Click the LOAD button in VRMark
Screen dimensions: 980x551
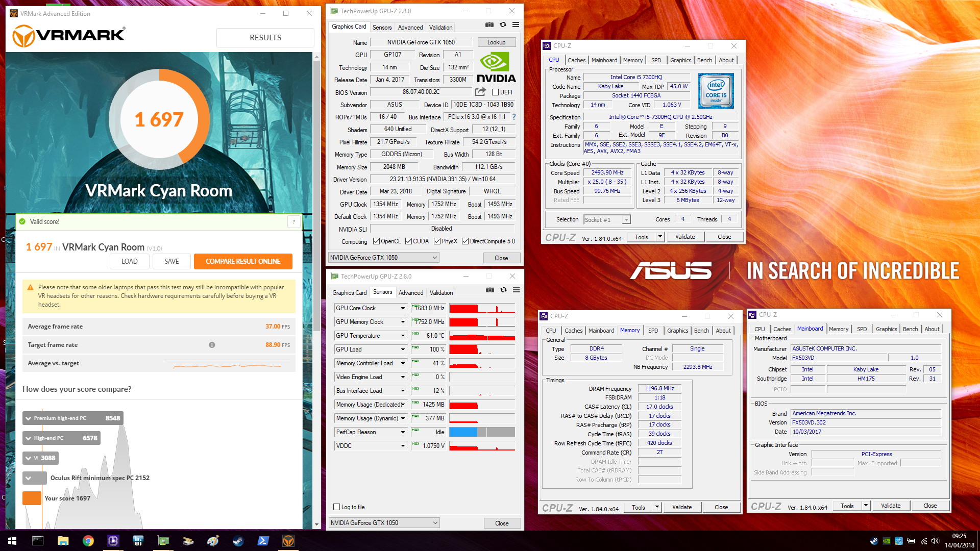click(x=129, y=261)
